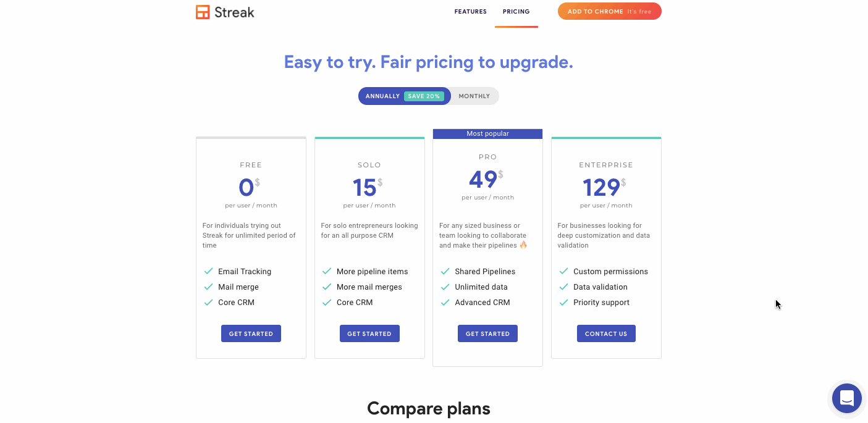Viewport: 868px width, 423px height.
Task: Click the checkmark beside Custom permissions
Action: [x=563, y=271]
